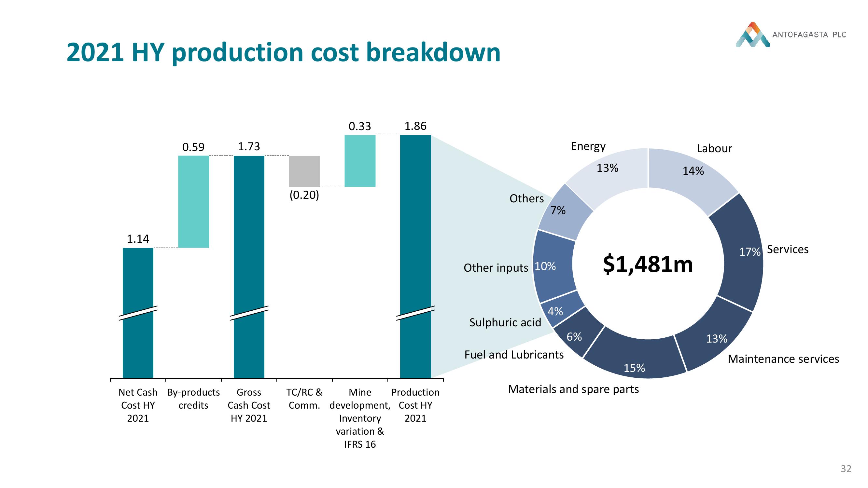
Task: Select the Gross Cash Cost 1.73 bar
Action: point(249,267)
